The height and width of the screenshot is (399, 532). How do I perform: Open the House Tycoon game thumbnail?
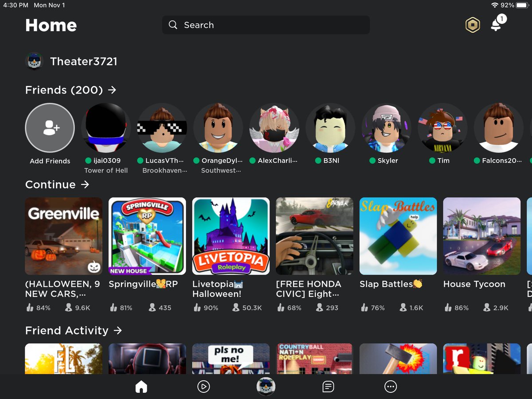pyautogui.click(x=482, y=236)
